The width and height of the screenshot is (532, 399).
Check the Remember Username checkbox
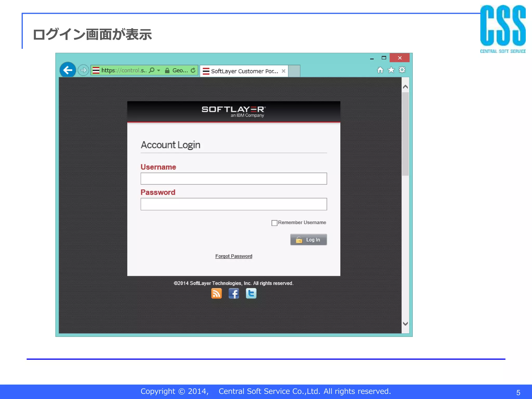pos(274,223)
